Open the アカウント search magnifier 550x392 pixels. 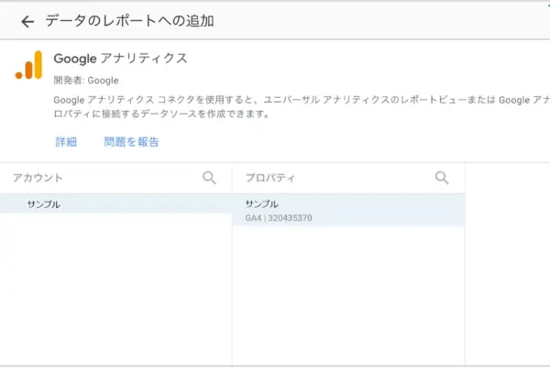(209, 178)
